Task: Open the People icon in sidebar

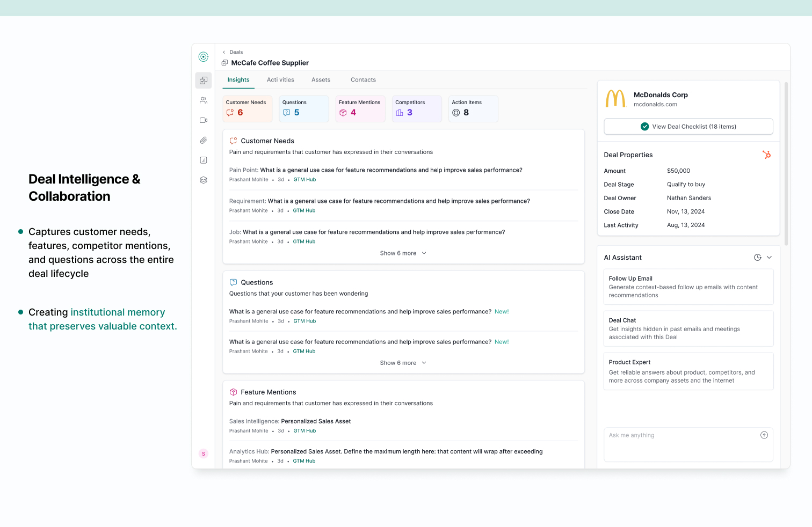Action: pyautogui.click(x=204, y=100)
